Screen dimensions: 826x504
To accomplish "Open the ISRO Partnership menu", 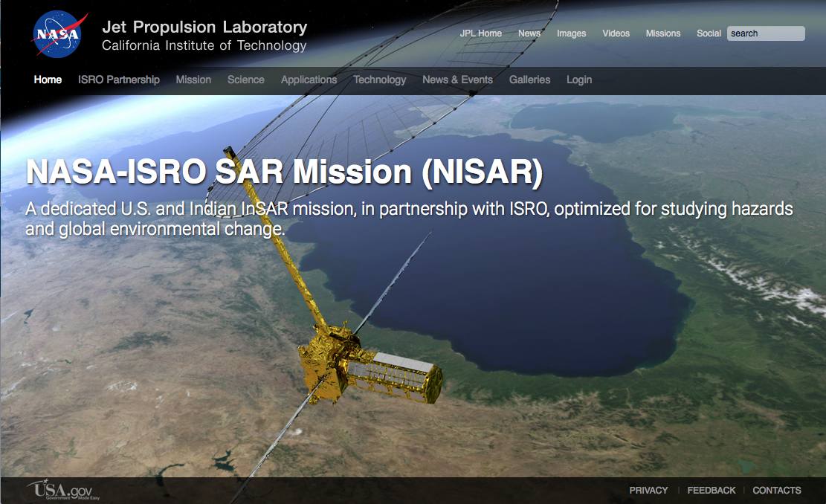I will pyautogui.click(x=119, y=80).
